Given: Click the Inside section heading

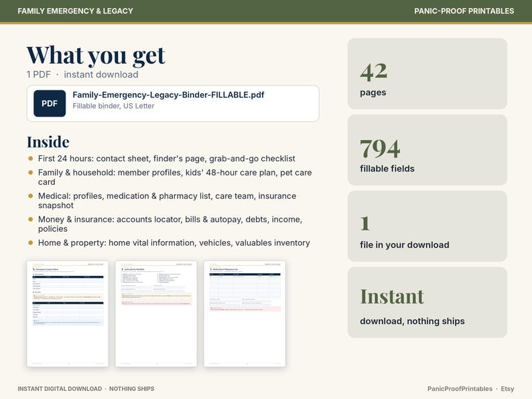Looking at the screenshot, I should [x=48, y=142].
